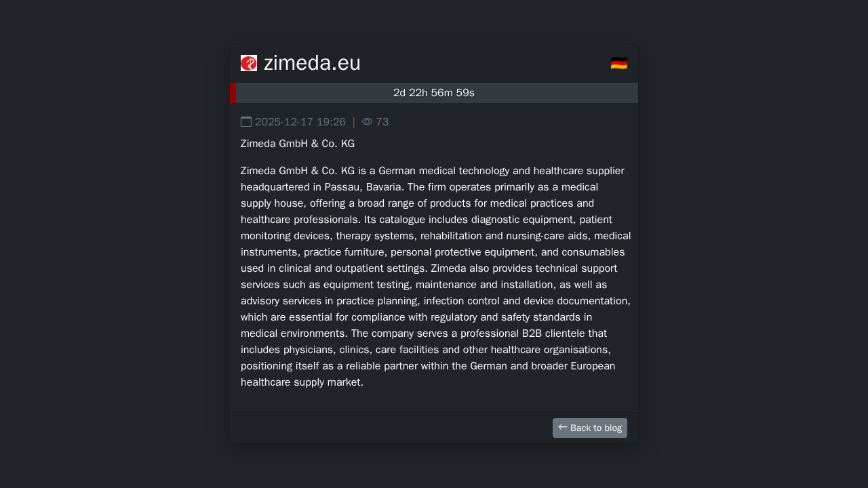Viewport: 868px width, 488px height.
Task: Click the left arrow in Back to blog
Action: click(563, 427)
